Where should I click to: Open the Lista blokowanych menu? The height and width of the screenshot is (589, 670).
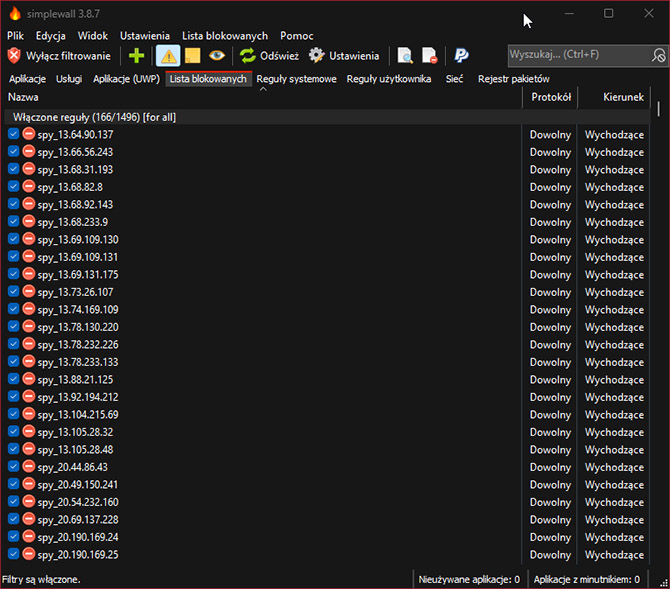tap(225, 36)
